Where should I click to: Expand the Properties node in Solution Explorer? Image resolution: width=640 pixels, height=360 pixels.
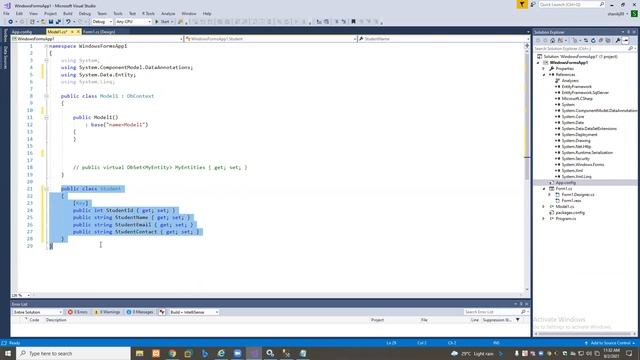(544, 69)
